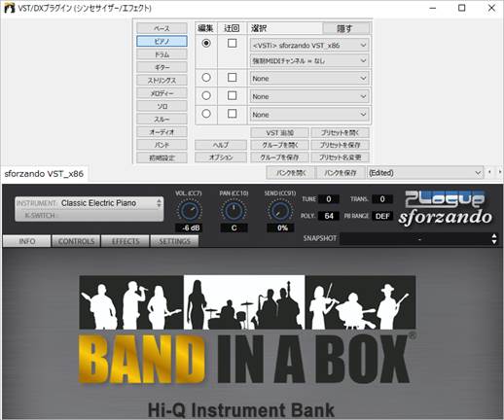Click the PB RANGE DEF field
The height and width of the screenshot is (420, 504).
382,216
